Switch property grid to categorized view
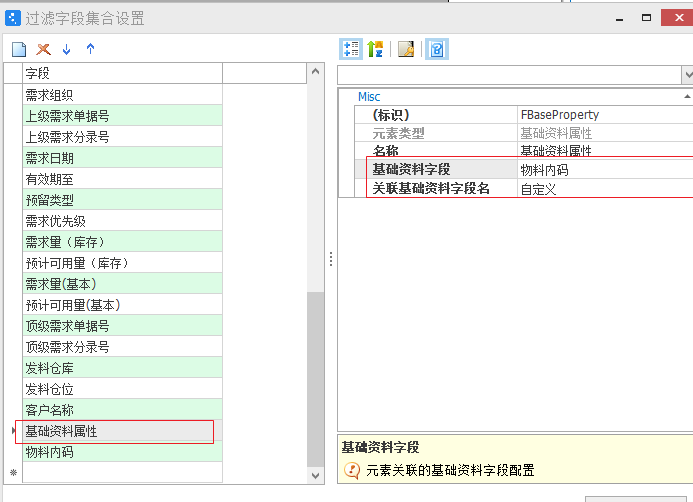The height and width of the screenshot is (502, 693). [351, 49]
